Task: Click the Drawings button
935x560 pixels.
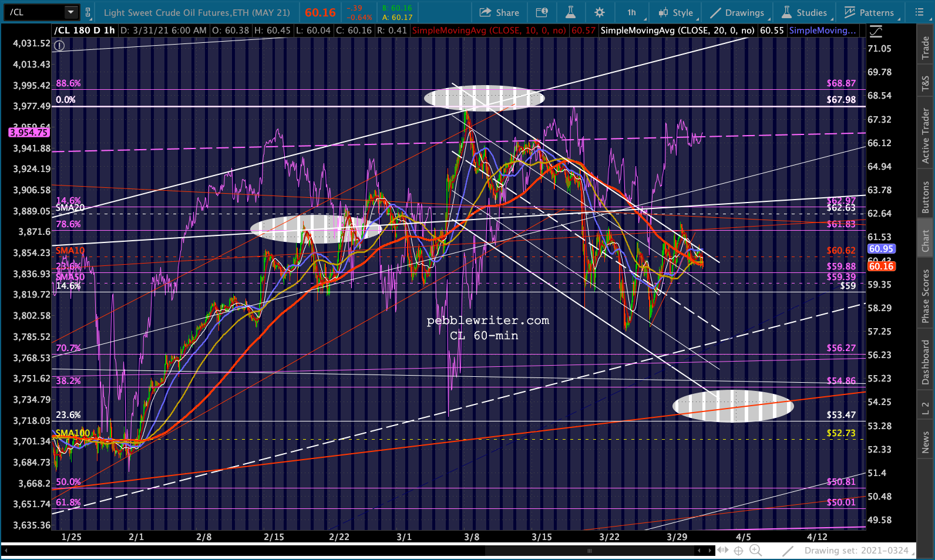Action: pos(738,12)
